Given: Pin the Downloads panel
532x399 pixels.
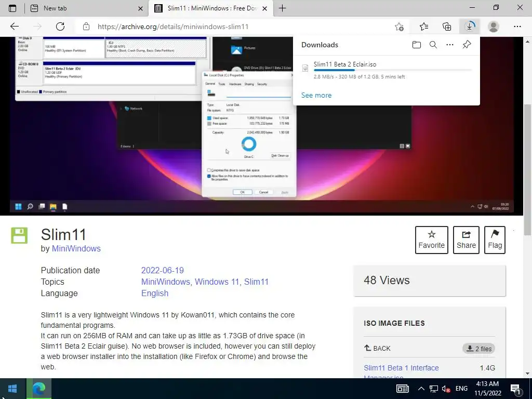Looking at the screenshot, I should coord(467,45).
